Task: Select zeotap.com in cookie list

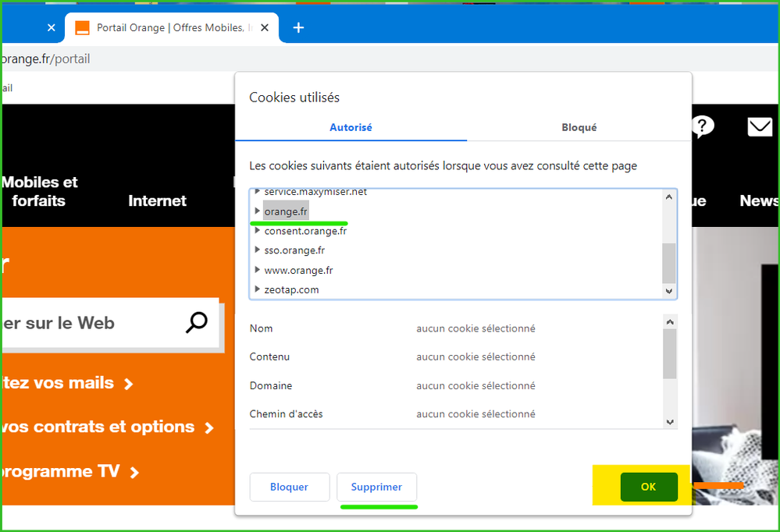Action: 291,289
